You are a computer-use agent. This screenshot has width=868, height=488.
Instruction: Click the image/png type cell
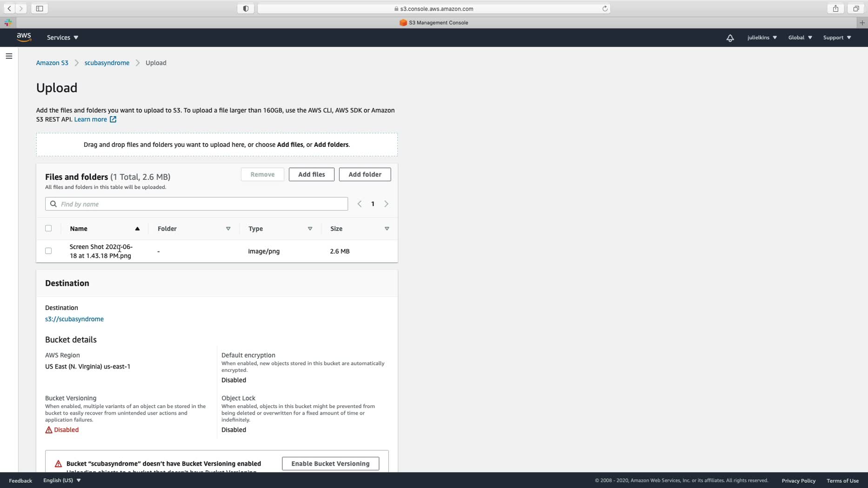(x=264, y=251)
